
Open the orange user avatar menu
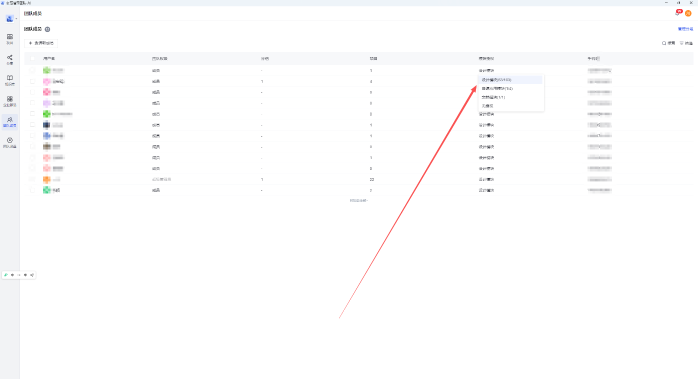pos(688,14)
